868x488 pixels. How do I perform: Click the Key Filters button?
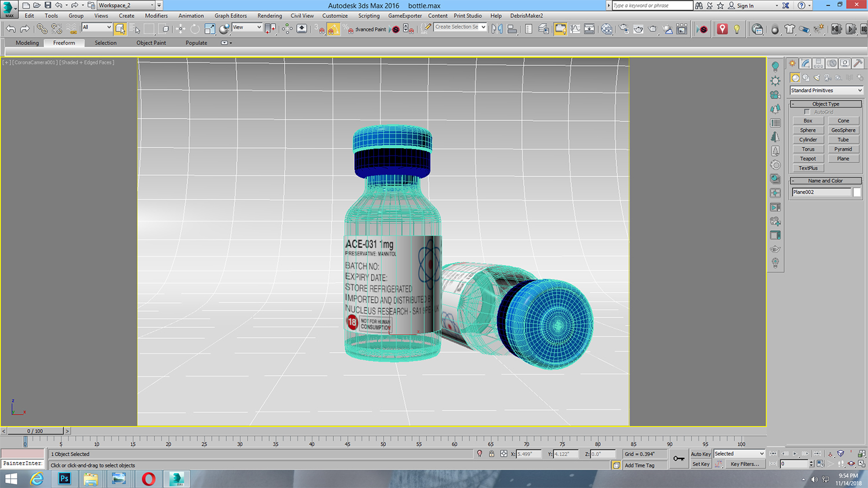[x=744, y=464]
